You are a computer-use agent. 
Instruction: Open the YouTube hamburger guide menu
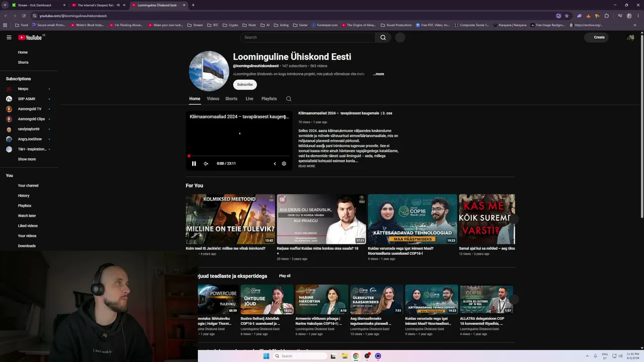pos(9,37)
